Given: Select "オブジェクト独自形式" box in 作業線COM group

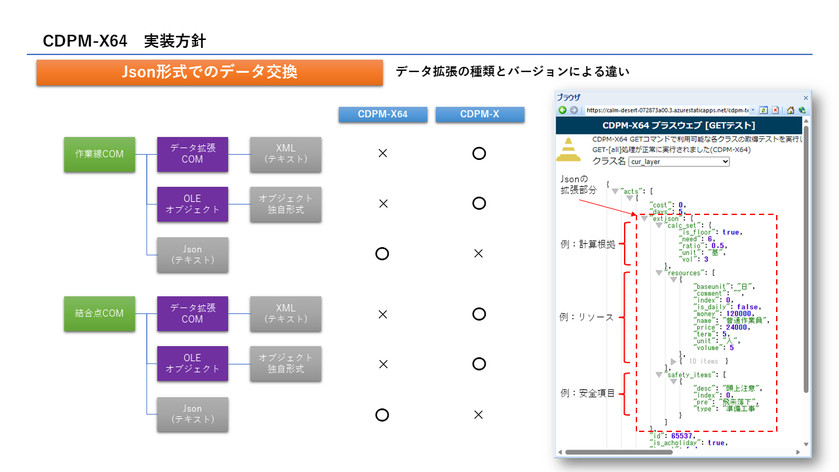Looking at the screenshot, I should [x=286, y=204].
